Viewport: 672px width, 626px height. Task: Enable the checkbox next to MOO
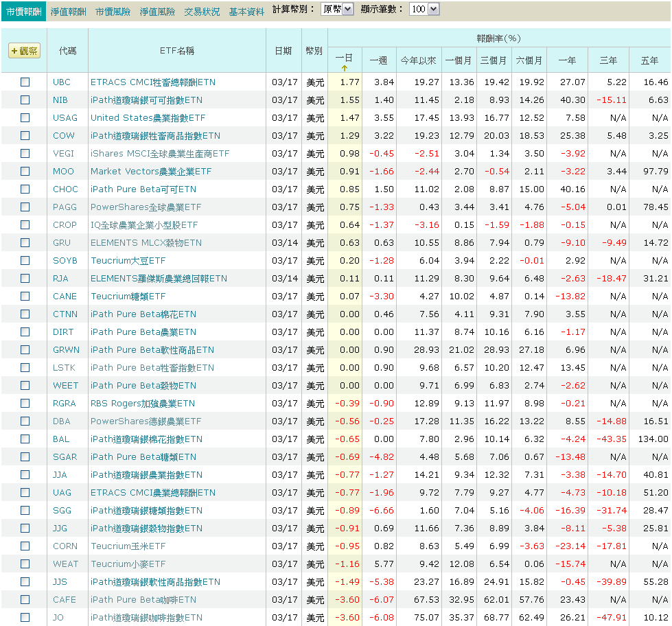pos(25,171)
